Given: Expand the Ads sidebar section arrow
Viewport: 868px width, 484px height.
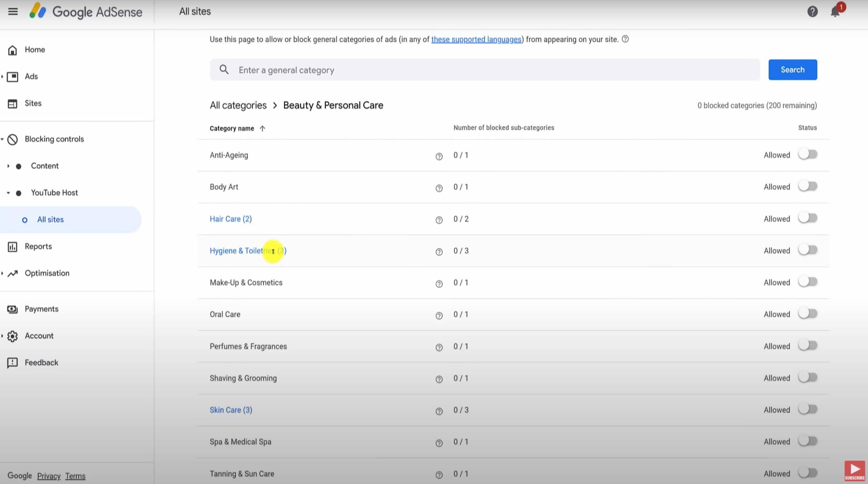Looking at the screenshot, I should [2, 76].
